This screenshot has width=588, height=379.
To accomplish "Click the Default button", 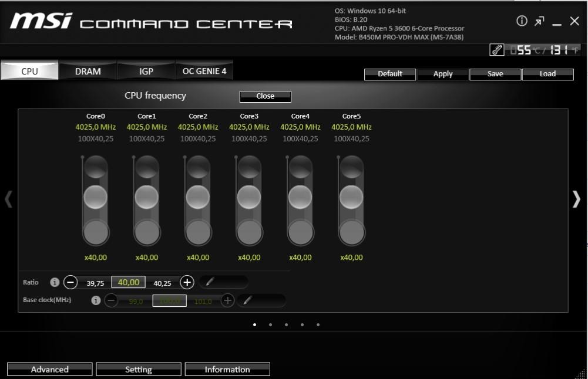I will [390, 74].
